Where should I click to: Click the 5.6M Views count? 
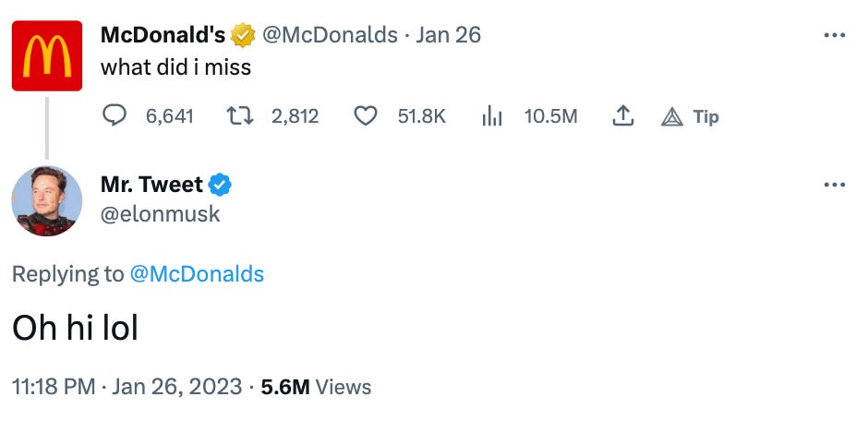[316, 387]
